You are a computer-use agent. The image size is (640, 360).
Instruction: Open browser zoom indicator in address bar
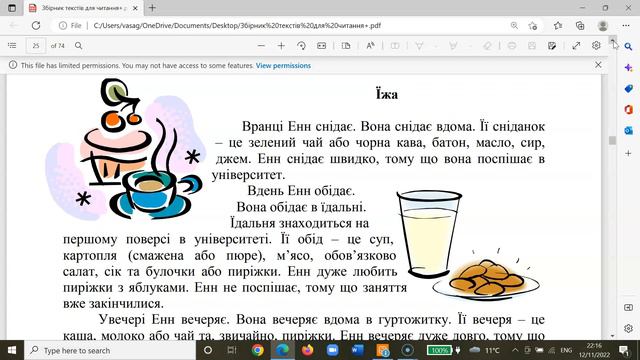click(x=514, y=25)
